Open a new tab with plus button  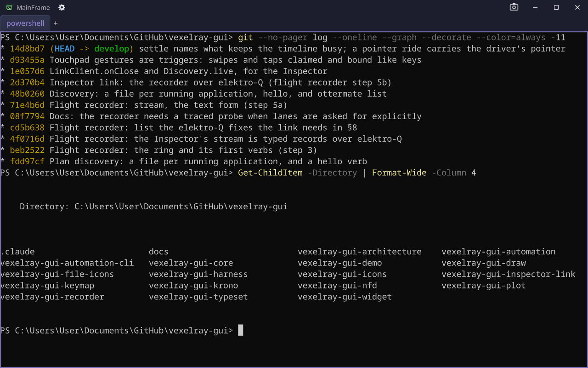coord(56,23)
